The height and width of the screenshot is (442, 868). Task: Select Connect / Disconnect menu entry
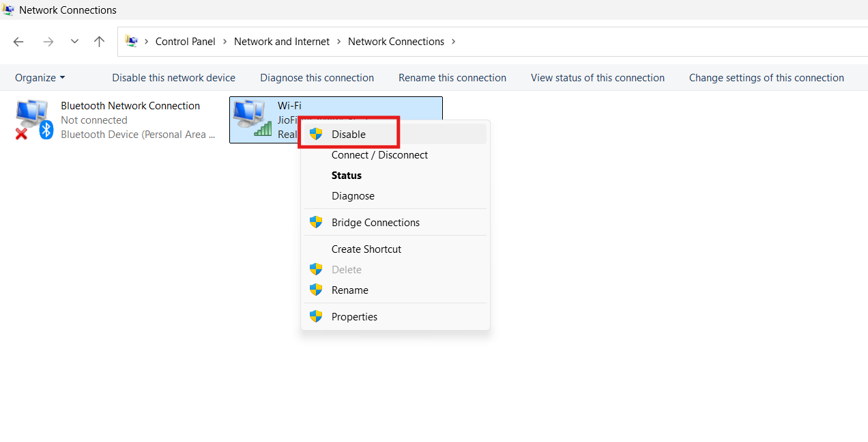[379, 155]
